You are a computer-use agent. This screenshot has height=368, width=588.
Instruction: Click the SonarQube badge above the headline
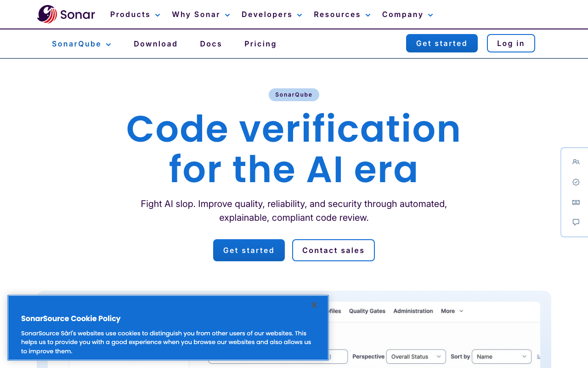coord(294,95)
